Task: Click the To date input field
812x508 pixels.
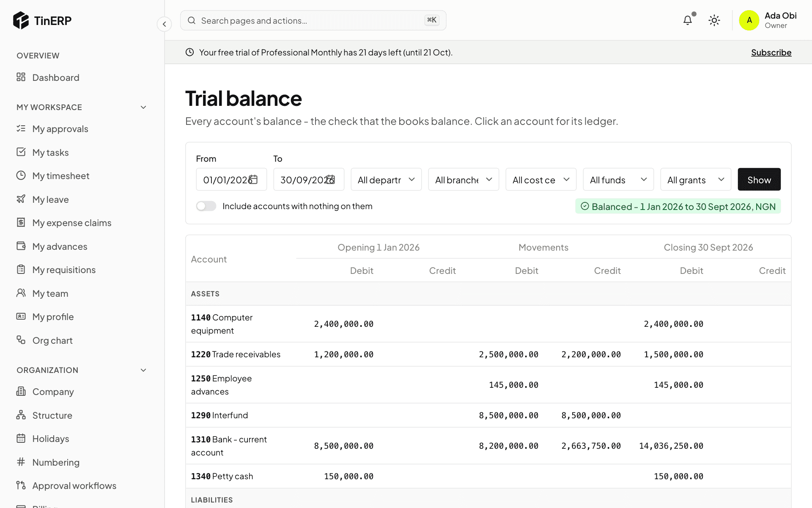Action: 309,179
